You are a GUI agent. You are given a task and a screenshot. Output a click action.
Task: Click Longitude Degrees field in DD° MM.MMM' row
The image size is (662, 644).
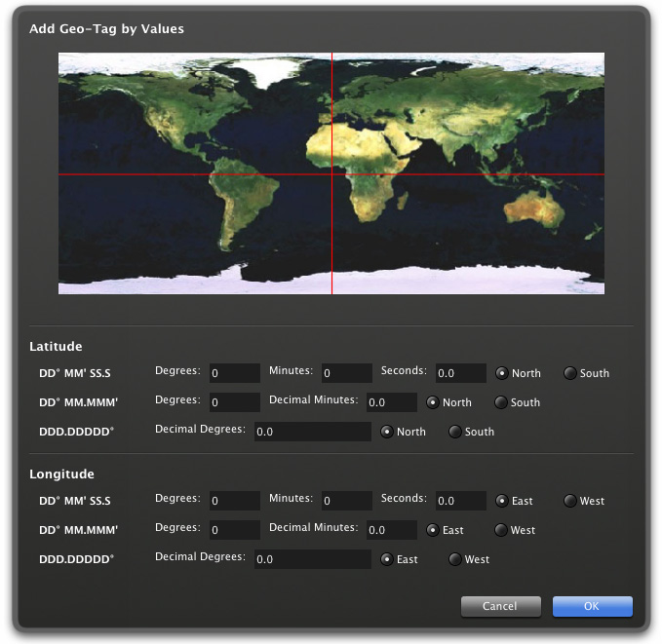point(235,530)
